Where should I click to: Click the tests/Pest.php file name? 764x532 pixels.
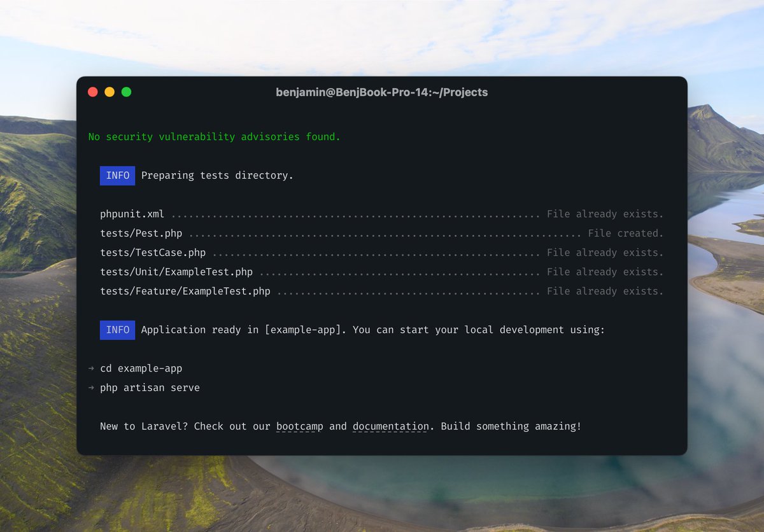point(141,234)
